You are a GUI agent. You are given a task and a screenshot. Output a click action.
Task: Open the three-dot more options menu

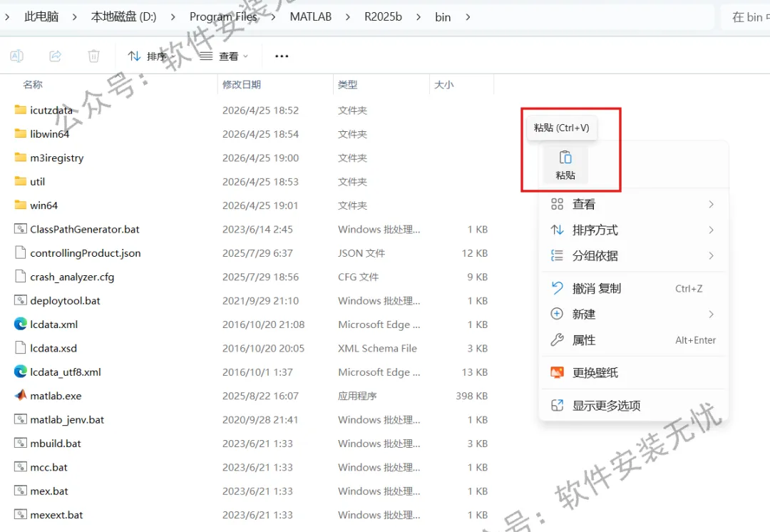pos(282,56)
